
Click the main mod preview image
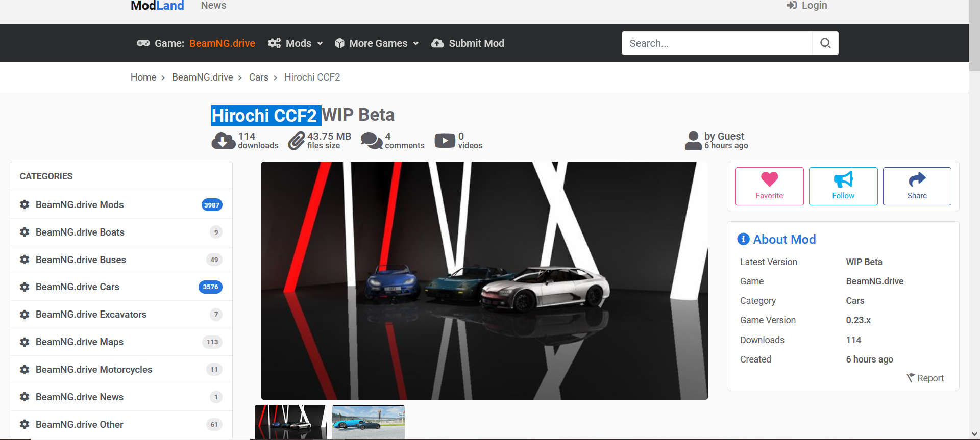point(484,280)
